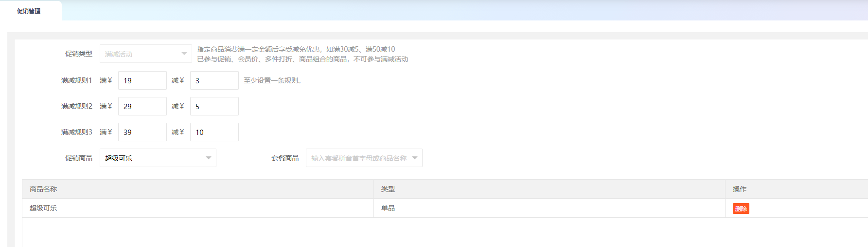
Task: Click the 商品名称 column header
Action: pos(43,189)
